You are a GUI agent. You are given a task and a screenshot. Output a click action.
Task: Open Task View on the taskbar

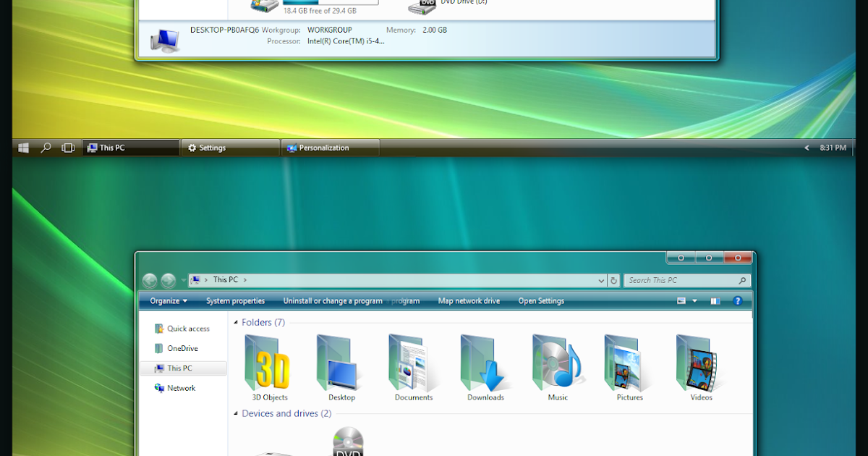click(68, 148)
